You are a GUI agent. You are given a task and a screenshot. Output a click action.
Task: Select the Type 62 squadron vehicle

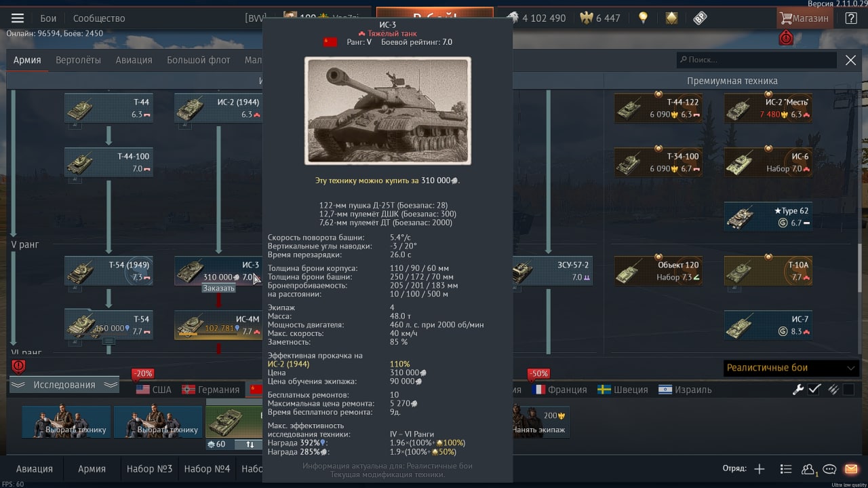tap(768, 217)
